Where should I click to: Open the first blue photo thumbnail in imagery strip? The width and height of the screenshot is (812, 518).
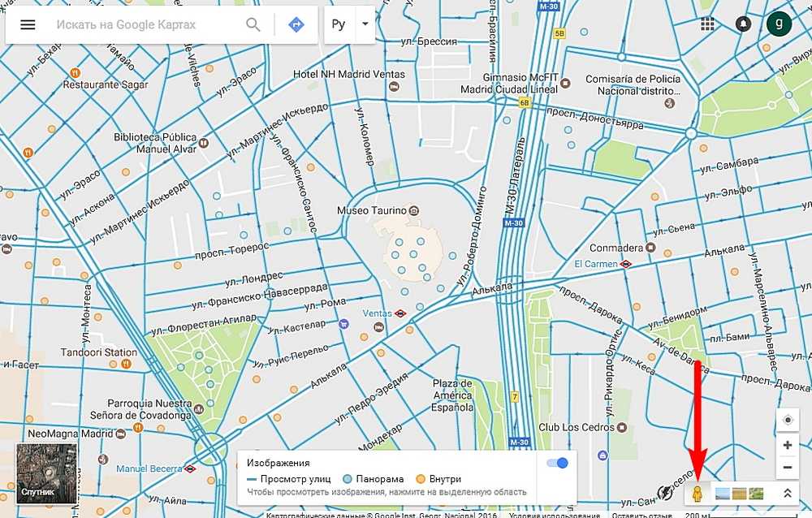[723, 494]
